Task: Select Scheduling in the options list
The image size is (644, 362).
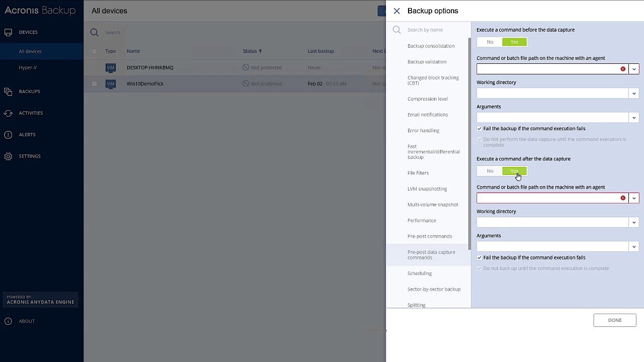Action: pos(420,274)
